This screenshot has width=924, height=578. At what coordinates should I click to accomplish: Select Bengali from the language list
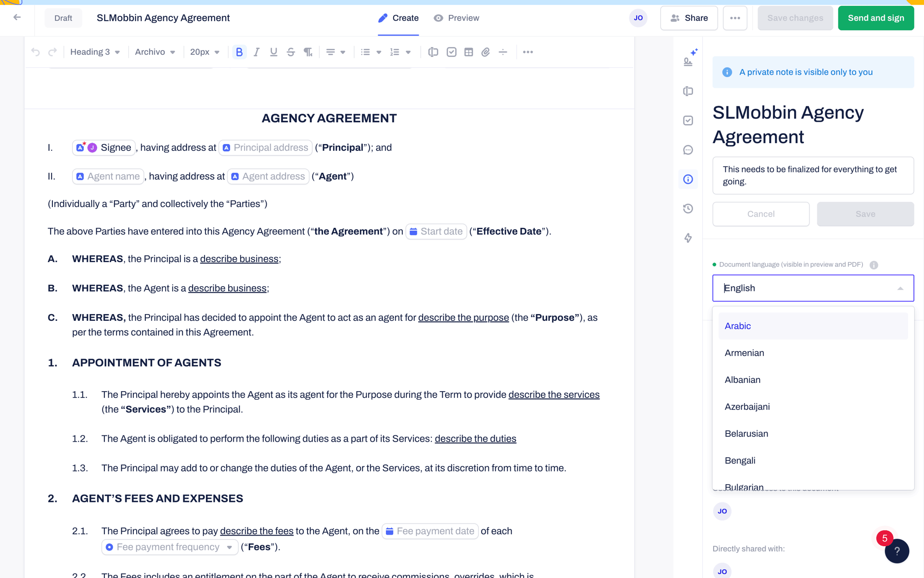point(813,461)
